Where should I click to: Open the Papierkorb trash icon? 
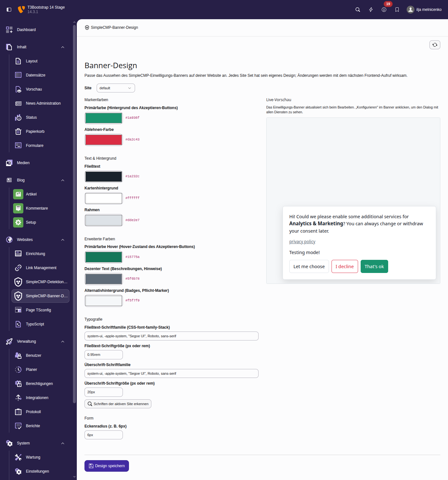(x=18, y=132)
